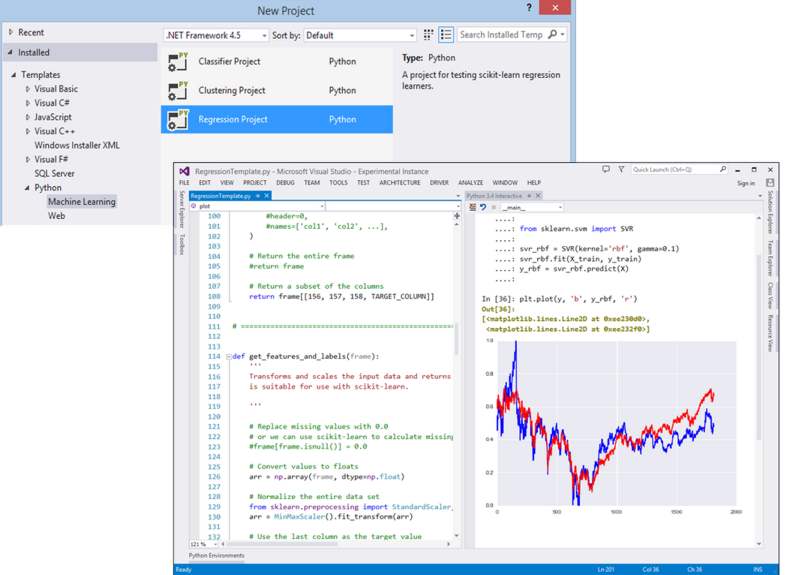
Task: Select the Regression Project template icon
Action: pyautogui.click(x=178, y=120)
